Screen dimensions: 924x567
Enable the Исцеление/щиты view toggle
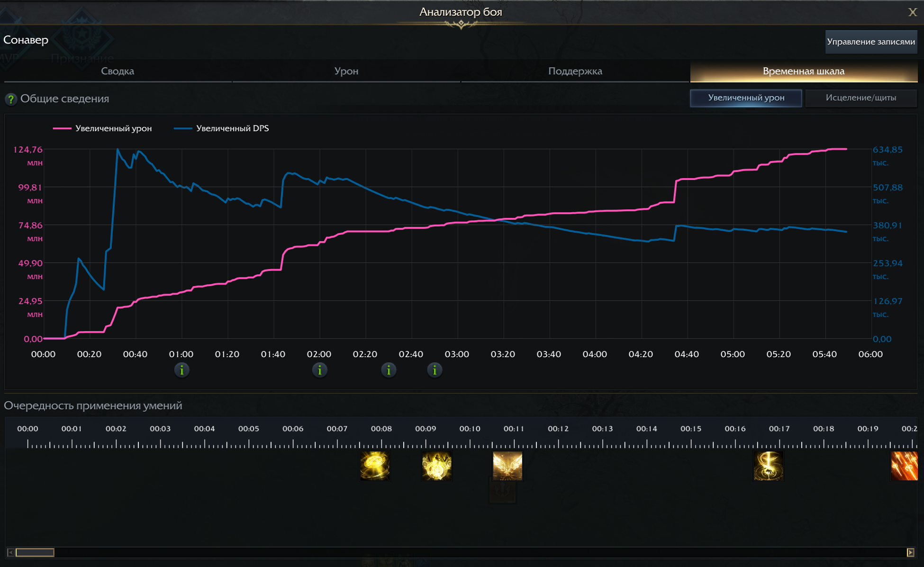tap(861, 98)
